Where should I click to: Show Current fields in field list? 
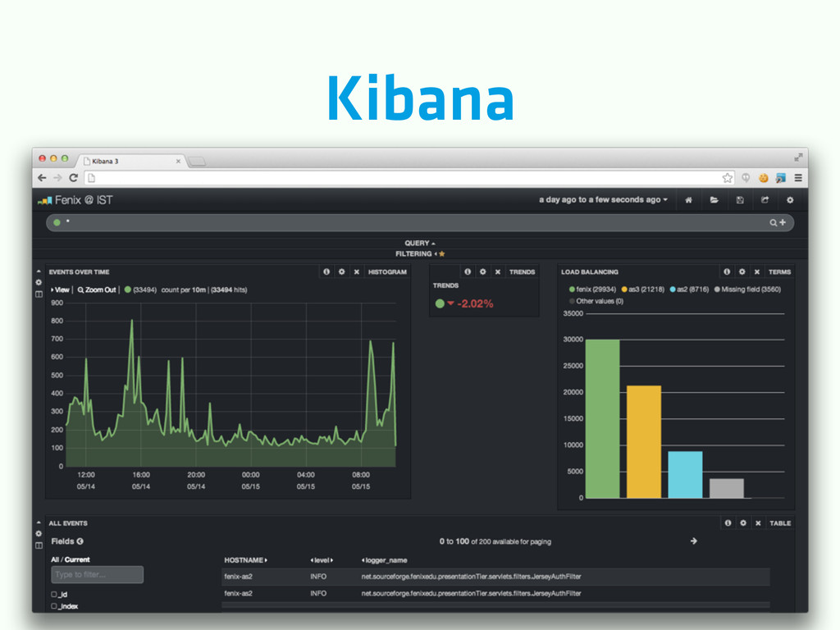77,559
